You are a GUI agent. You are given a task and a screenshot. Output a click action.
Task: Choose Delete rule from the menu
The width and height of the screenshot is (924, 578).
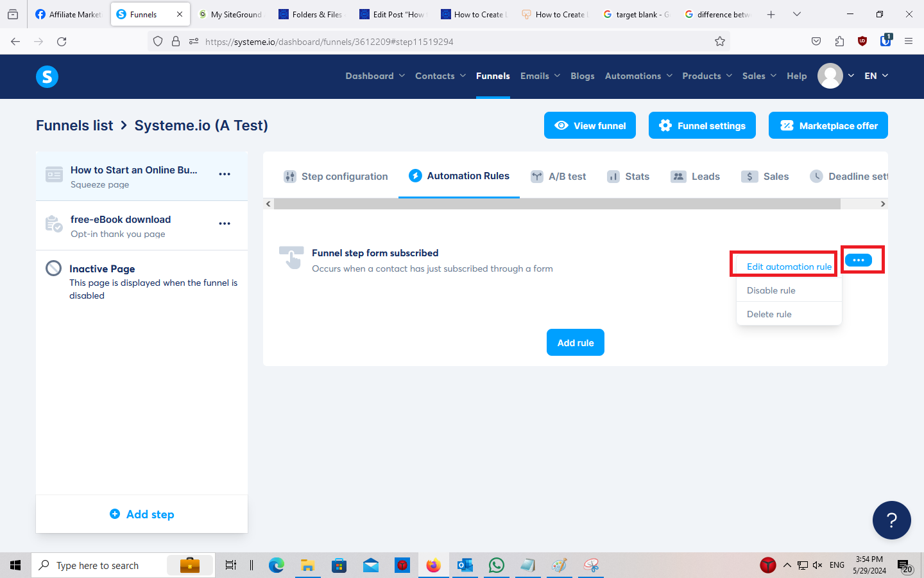click(x=789, y=314)
